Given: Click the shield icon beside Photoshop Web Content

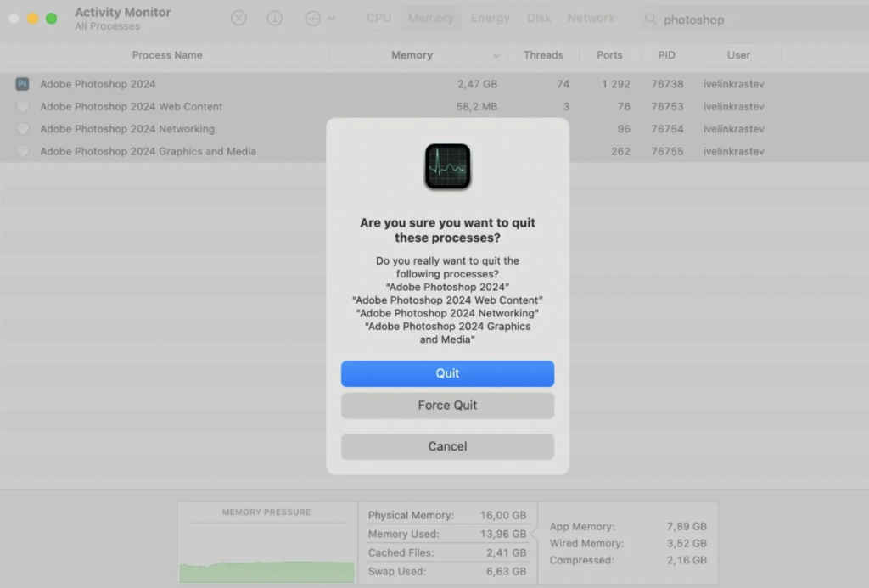Looking at the screenshot, I should pos(23,107).
